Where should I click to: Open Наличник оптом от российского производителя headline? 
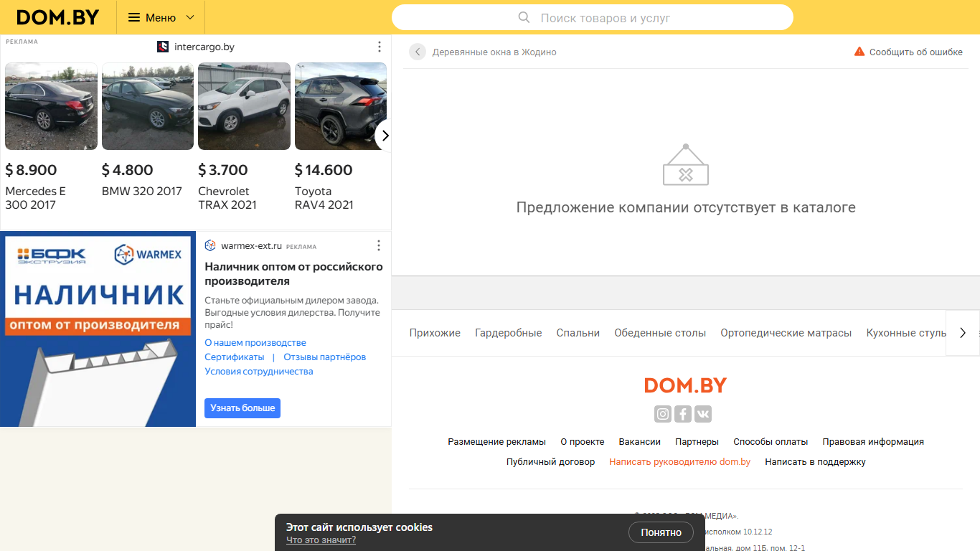(x=293, y=273)
